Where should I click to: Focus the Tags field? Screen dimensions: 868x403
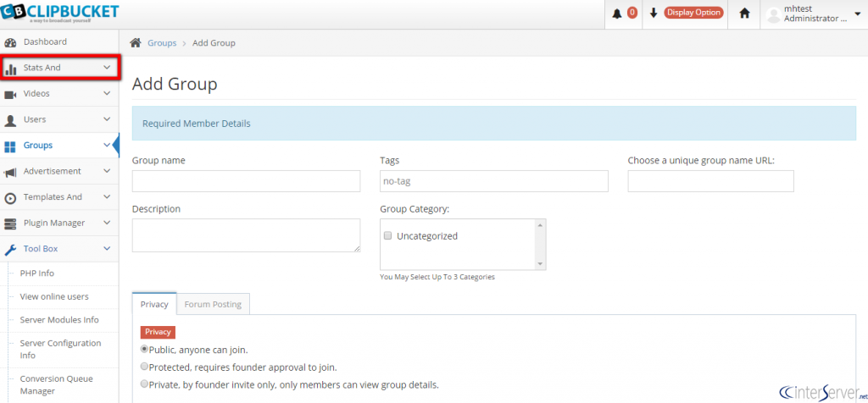pyautogui.click(x=494, y=181)
